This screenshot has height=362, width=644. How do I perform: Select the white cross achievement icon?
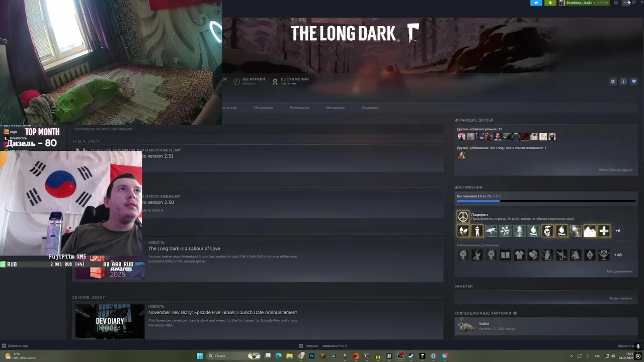click(604, 231)
